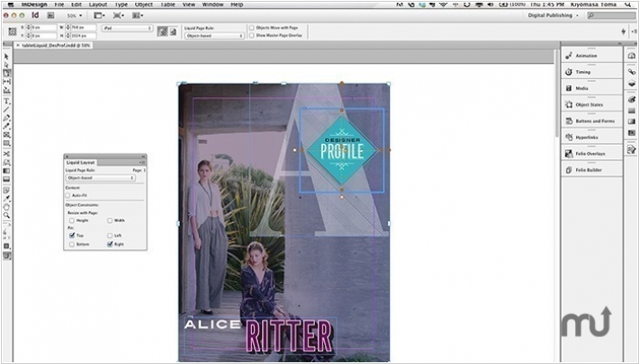Viewport: 639px width, 364px height.
Task: Check the Pin Left checkbox
Action: coord(110,235)
